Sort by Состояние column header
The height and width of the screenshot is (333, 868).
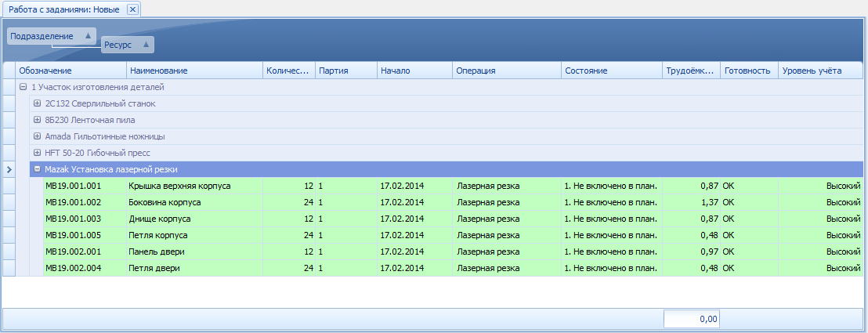tap(611, 71)
